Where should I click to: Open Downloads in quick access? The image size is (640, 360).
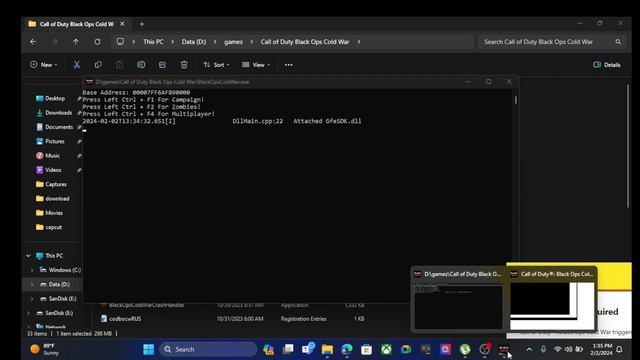[x=58, y=113]
